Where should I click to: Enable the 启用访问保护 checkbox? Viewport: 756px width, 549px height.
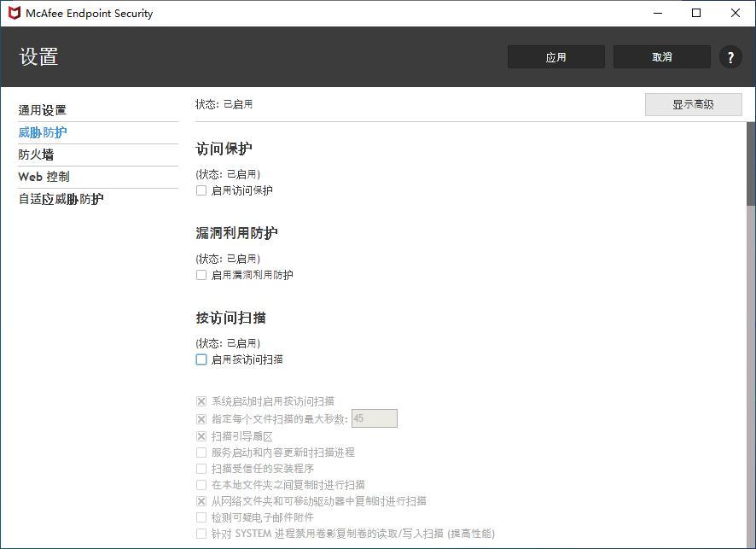pos(201,190)
